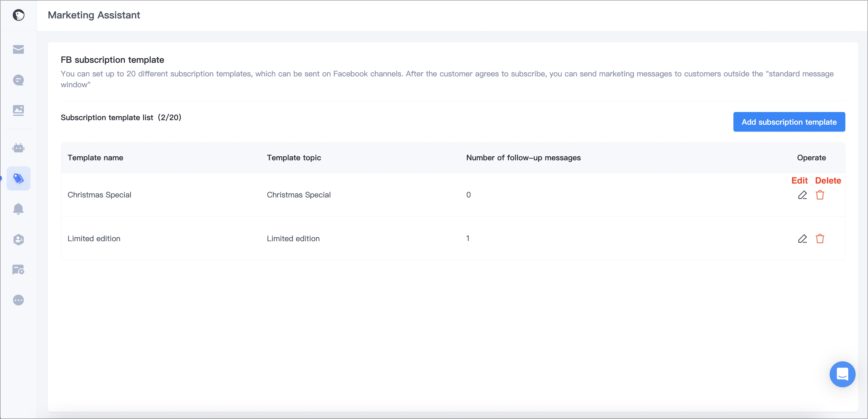Open the more options ellipsis icon

(18, 300)
